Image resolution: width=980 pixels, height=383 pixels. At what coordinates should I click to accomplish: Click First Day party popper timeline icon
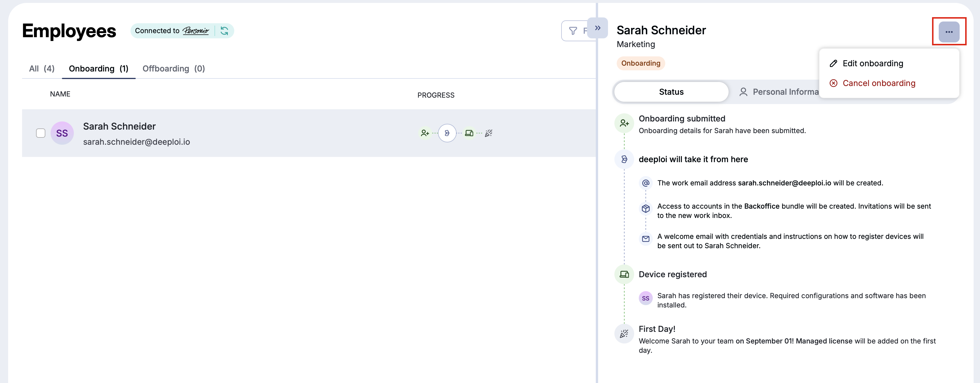(x=624, y=334)
